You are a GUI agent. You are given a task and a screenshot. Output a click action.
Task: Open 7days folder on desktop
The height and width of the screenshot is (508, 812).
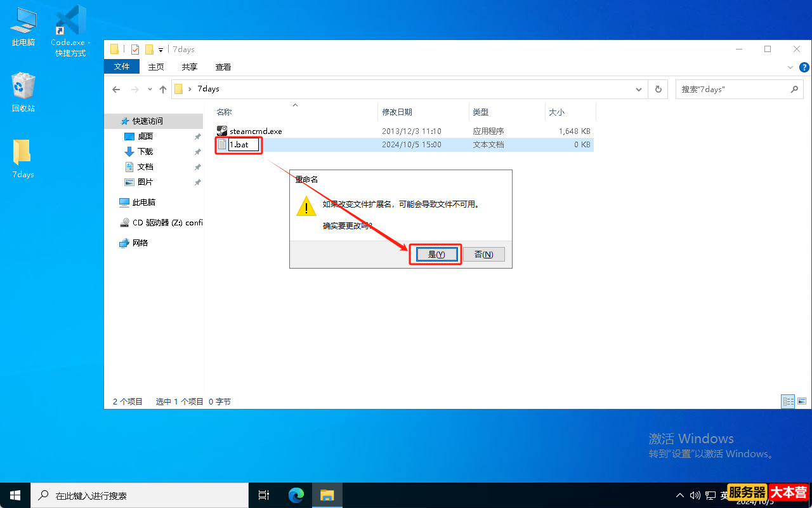coord(23,159)
